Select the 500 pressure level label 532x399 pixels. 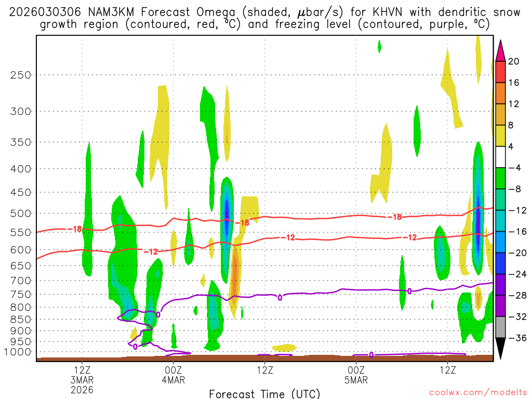click(21, 214)
